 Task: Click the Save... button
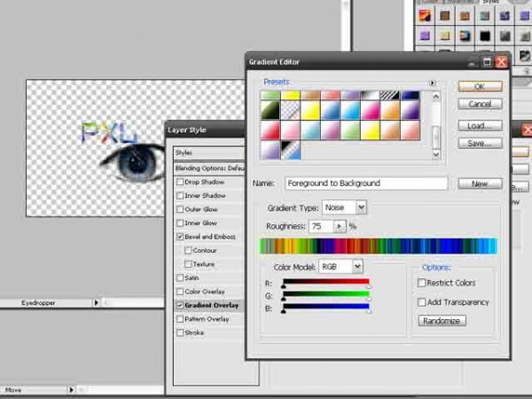480,144
